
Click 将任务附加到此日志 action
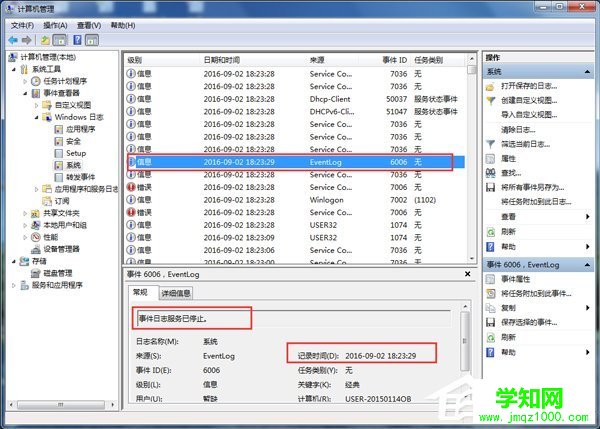pos(536,202)
